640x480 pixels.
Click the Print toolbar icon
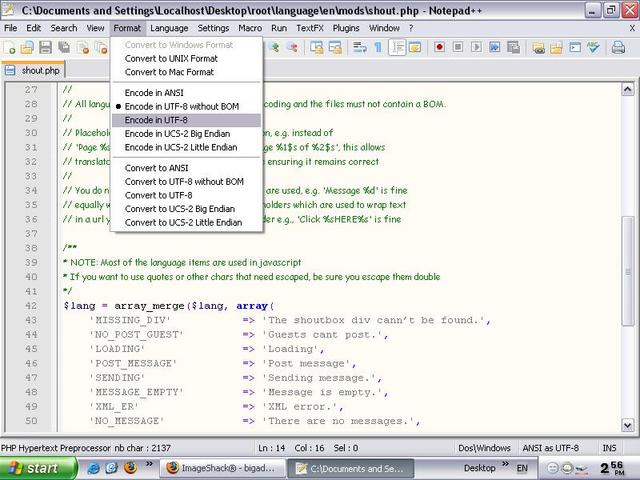[x=618, y=48]
